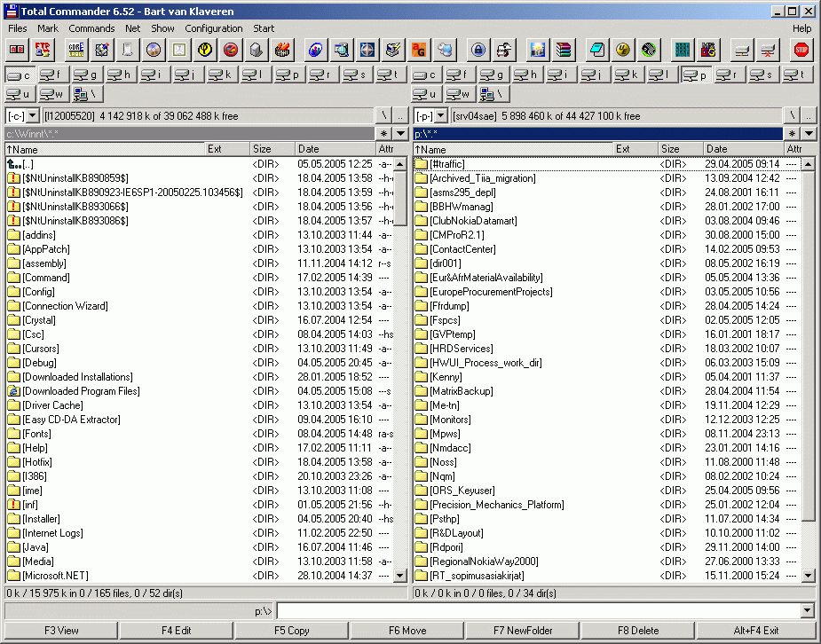Sort right panel by Date column header
This screenshot has width=821, height=644.
pyautogui.click(x=742, y=149)
